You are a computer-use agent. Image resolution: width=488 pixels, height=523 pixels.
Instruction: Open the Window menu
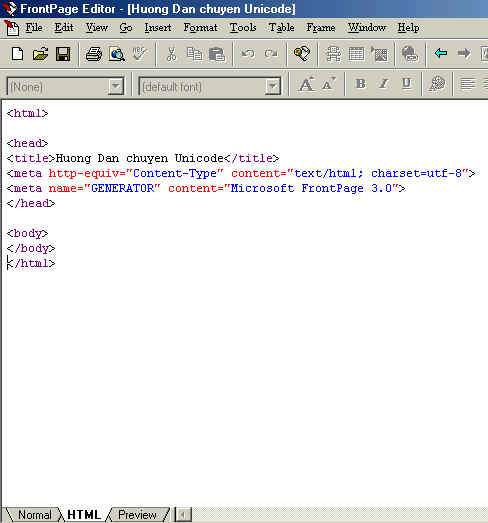(x=367, y=28)
